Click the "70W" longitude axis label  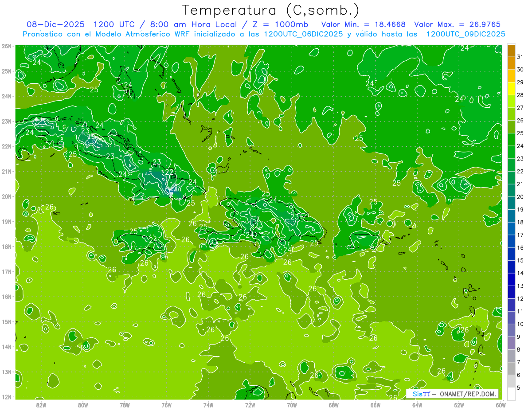coord(292,405)
